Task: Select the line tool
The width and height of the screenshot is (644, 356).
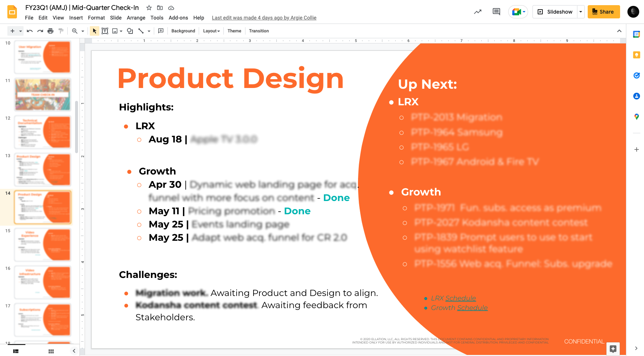Action: [x=141, y=31]
